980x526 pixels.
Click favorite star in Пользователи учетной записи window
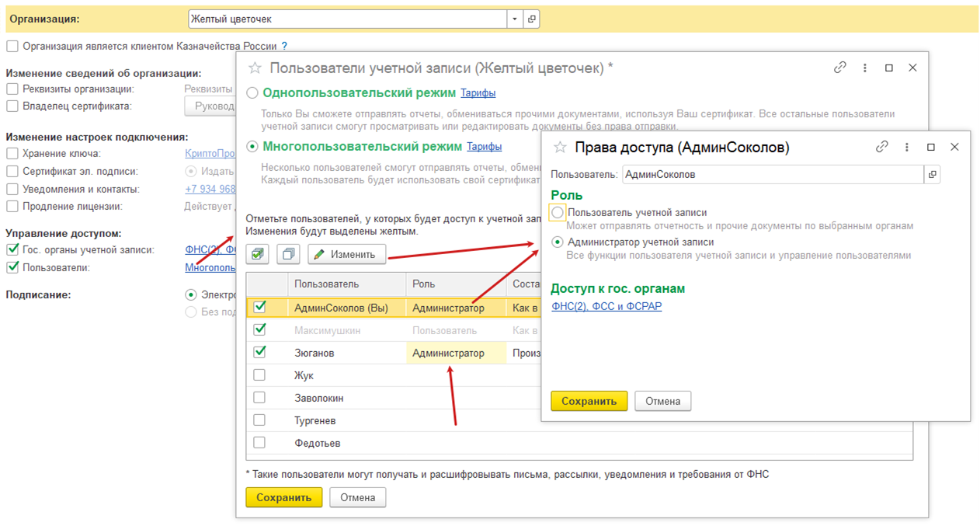pos(255,68)
